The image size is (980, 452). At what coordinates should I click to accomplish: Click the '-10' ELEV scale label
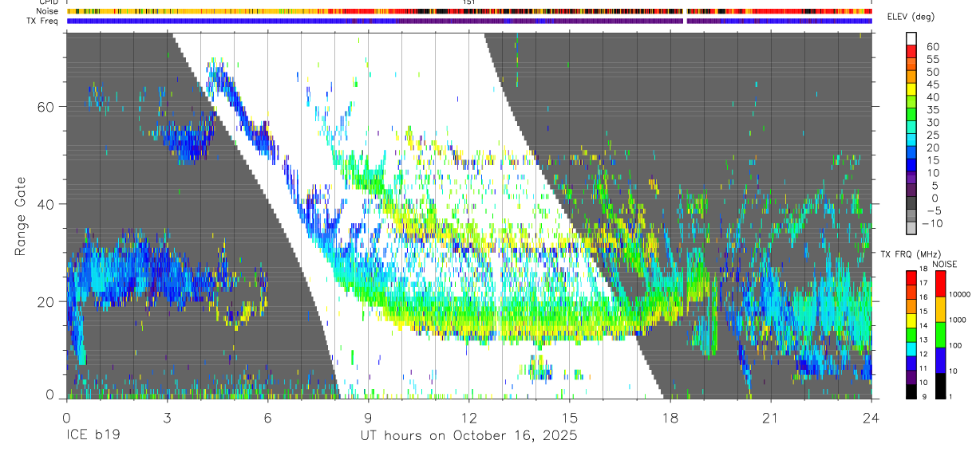click(x=931, y=223)
